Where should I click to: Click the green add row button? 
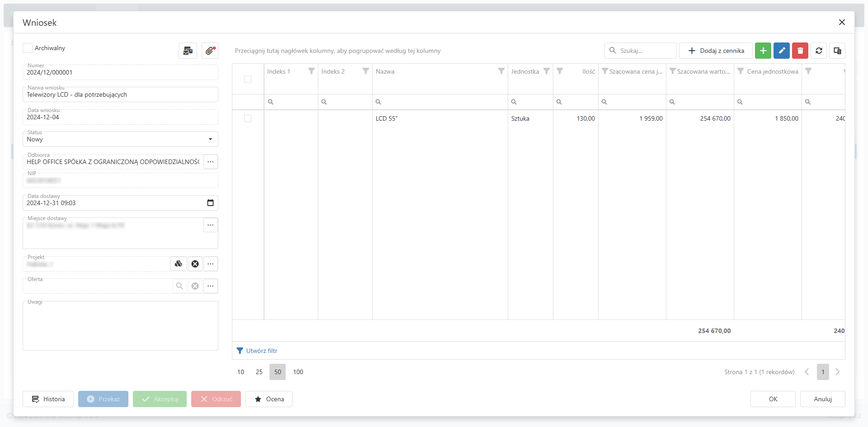[763, 51]
